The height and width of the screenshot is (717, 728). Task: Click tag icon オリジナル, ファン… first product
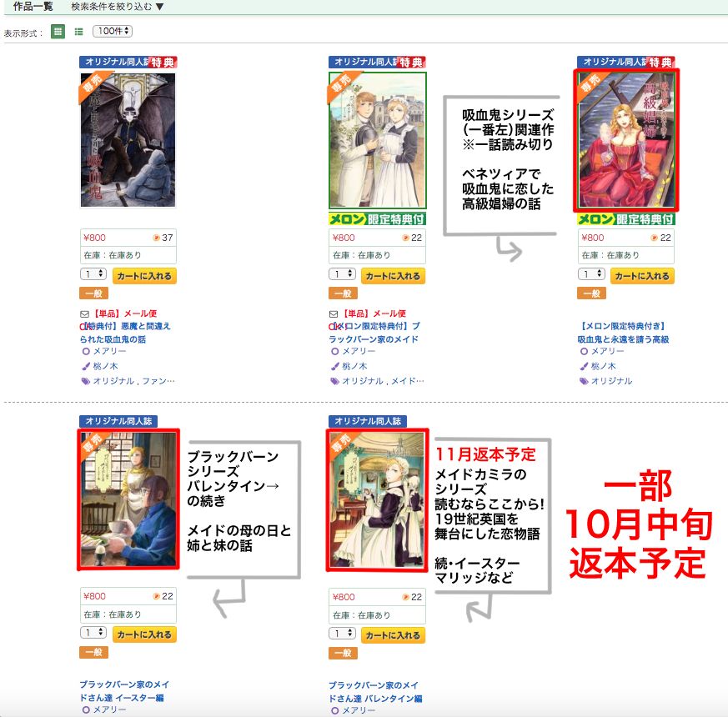[85, 381]
